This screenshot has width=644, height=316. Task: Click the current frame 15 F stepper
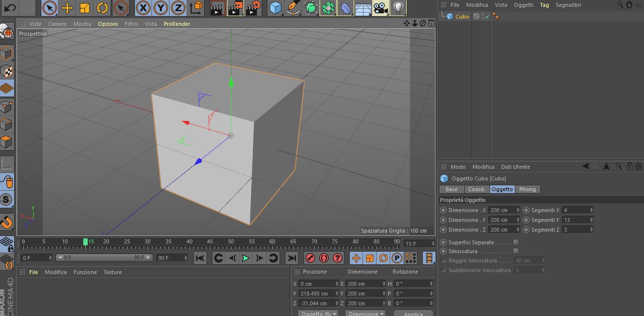tap(432, 243)
